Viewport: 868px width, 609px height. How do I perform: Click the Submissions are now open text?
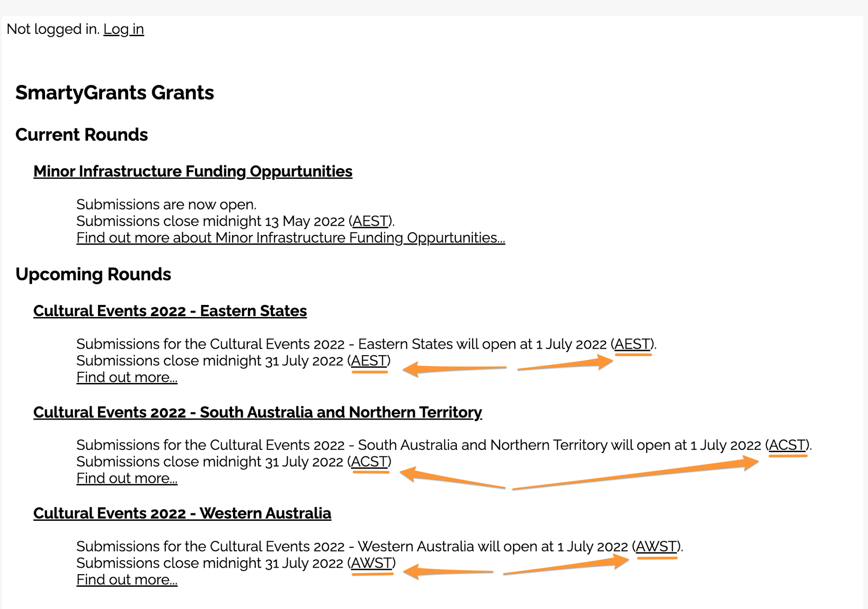click(x=166, y=204)
